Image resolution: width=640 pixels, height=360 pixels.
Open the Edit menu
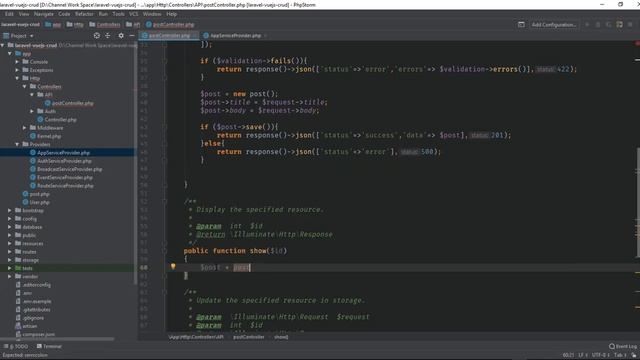click(9, 14)
